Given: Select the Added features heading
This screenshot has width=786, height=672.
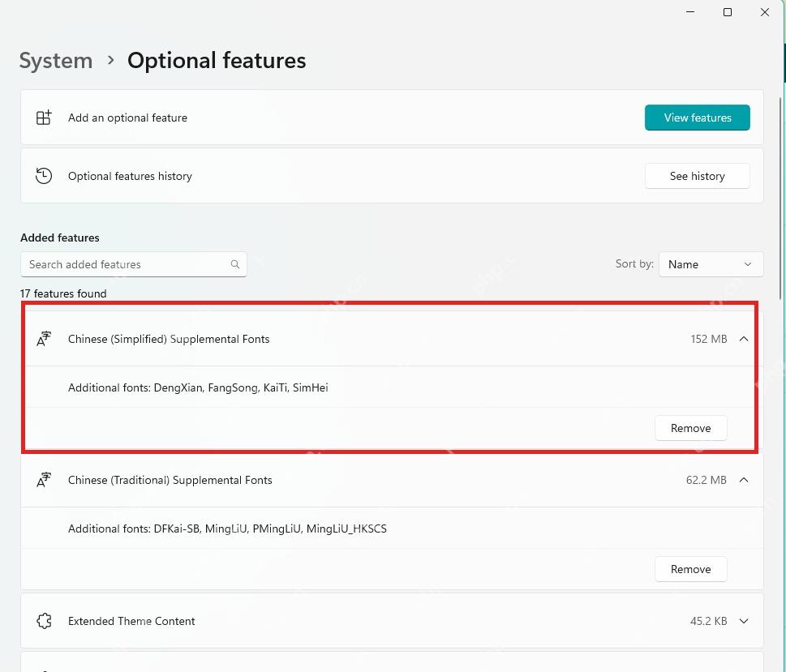Looking at the screenshot, I should (x=60, y=238).
